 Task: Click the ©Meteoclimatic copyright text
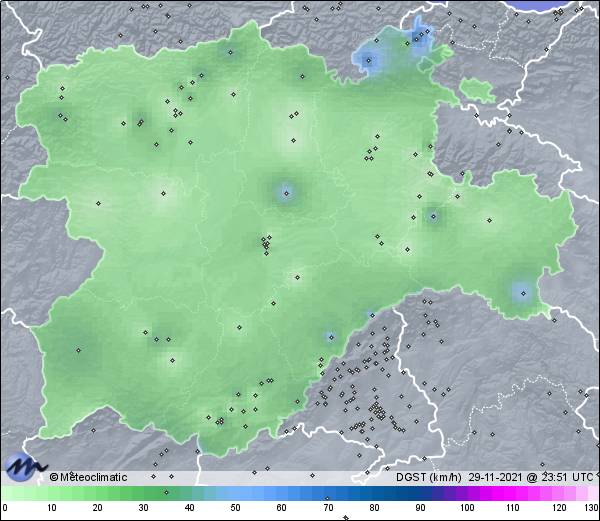[88, 477]
